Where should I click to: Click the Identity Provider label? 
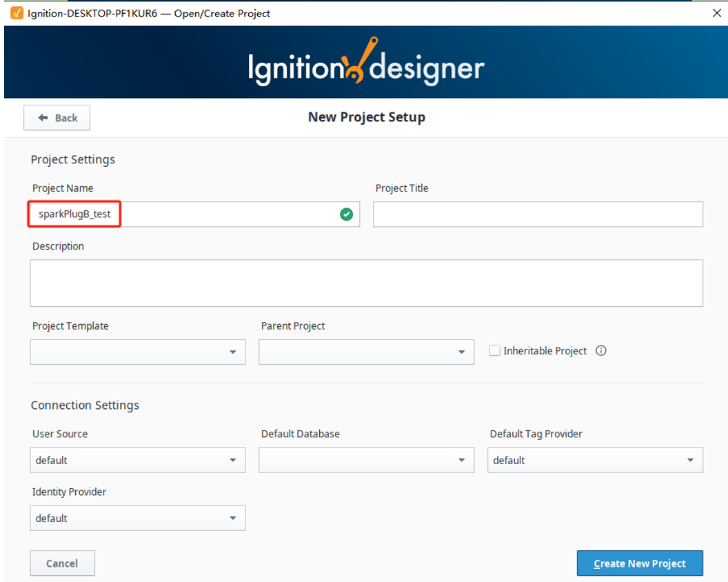click(x=69, y=492)
